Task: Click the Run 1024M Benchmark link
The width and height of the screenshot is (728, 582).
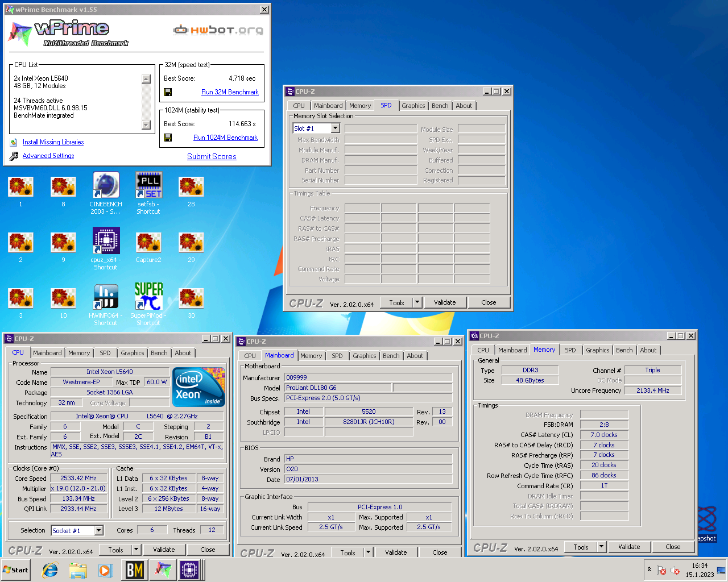Action: point(225,138)
